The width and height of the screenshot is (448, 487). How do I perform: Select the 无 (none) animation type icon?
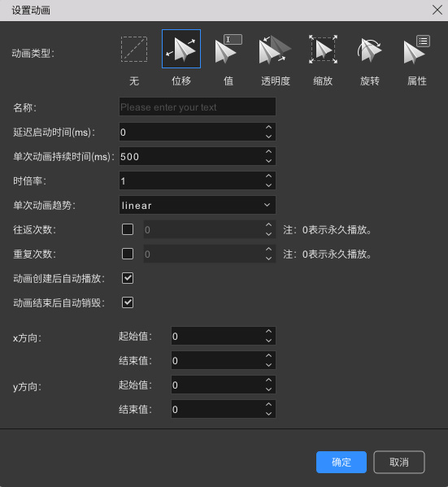(134, 49)
